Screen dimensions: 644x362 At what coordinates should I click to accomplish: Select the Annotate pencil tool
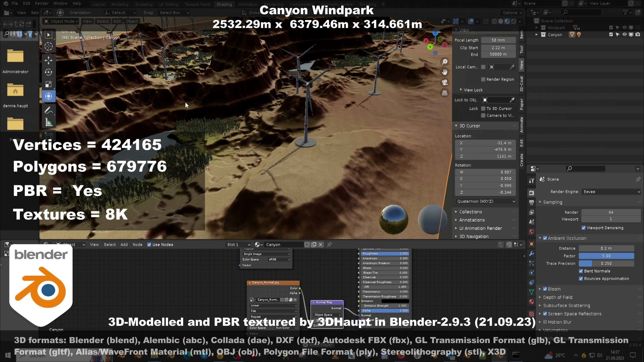[48, 110]
